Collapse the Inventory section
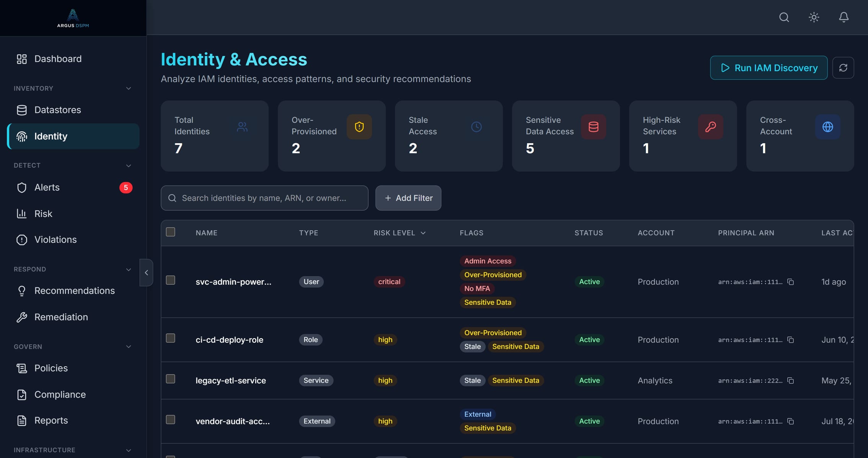Screen dimensions: 868x458 [129, 88]
